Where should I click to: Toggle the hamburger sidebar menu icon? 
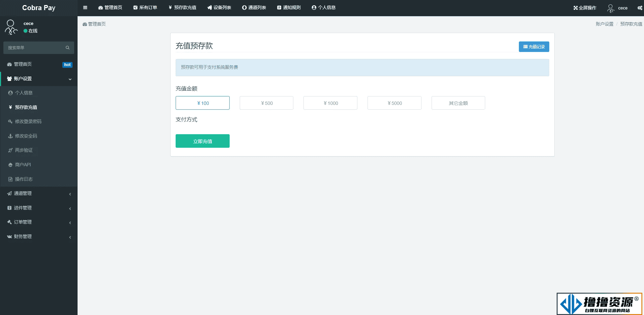85,8
